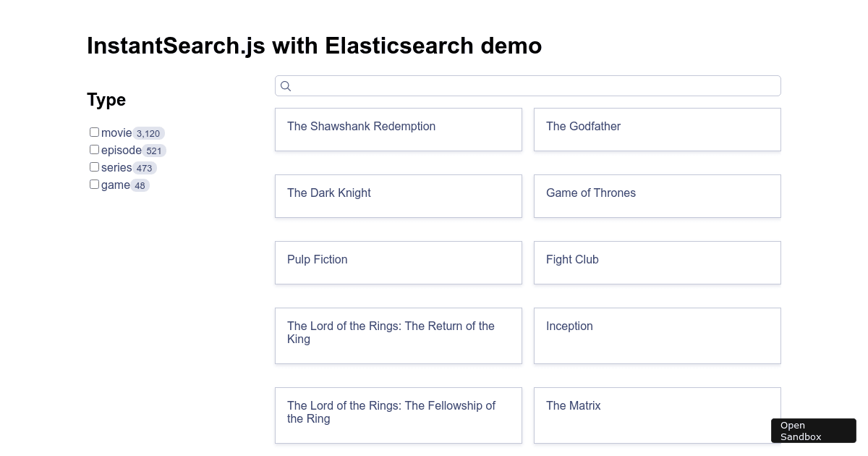Click the movie count badge showing 3,120
Viewport: 868px width, 456px height.
click(x=148, y=134)
